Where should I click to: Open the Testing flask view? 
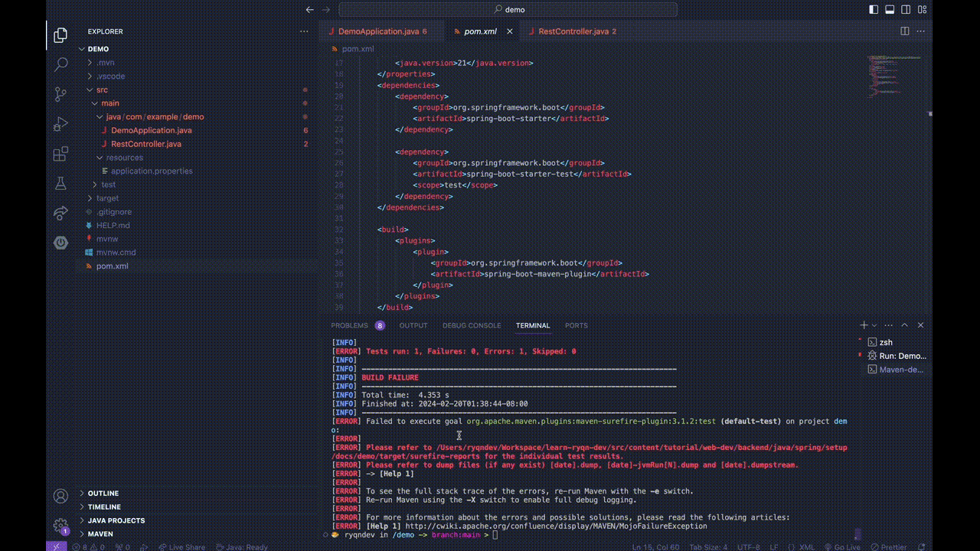click(60, 184)
